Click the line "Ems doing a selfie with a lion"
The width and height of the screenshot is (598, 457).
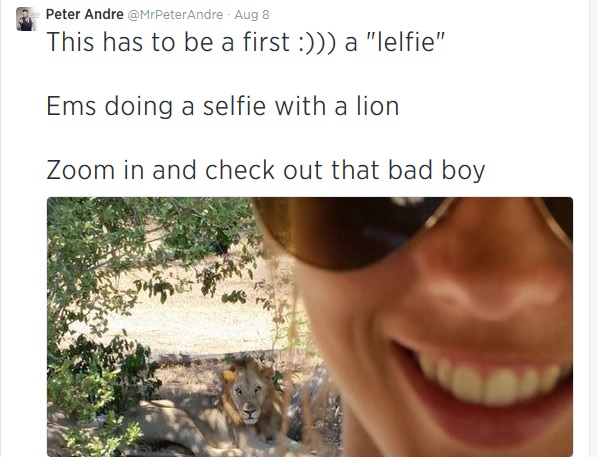[x=223, y=106]
